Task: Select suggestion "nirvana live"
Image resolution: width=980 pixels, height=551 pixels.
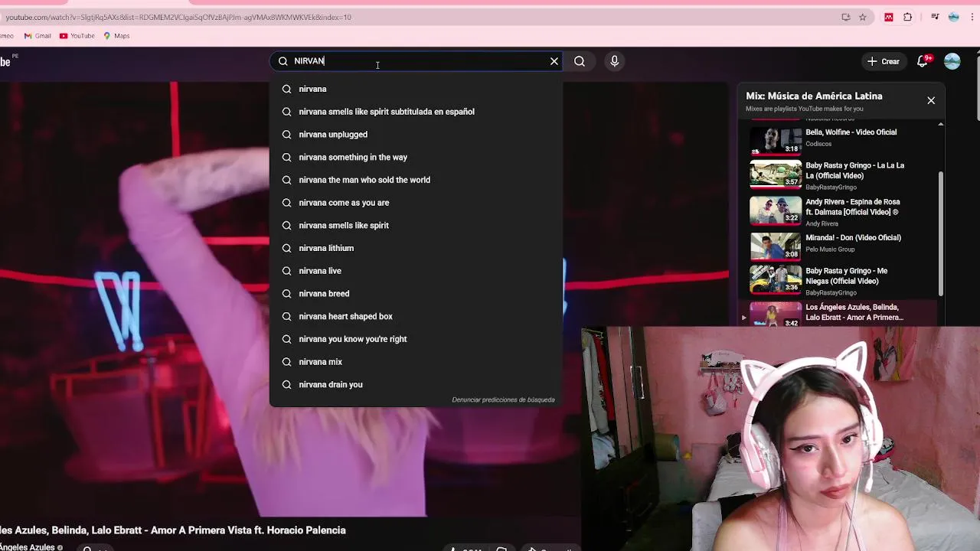Action: coord(416,271)
